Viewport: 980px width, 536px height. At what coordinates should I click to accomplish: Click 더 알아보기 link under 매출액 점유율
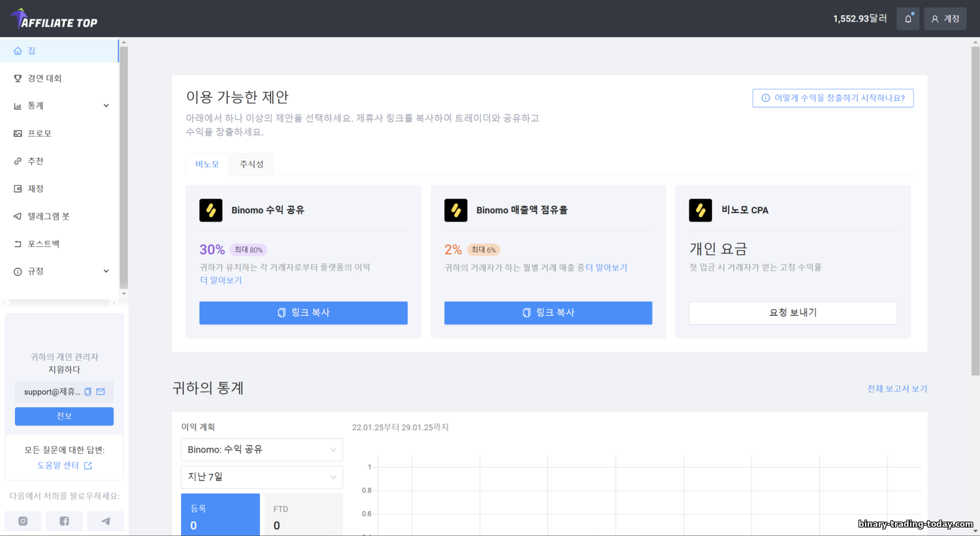606,267
